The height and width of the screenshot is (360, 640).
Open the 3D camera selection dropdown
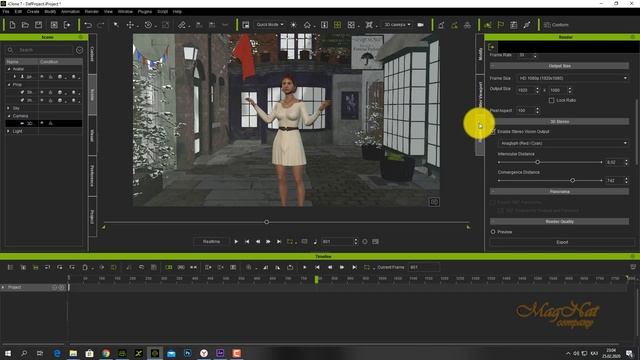tap(397, 25)
